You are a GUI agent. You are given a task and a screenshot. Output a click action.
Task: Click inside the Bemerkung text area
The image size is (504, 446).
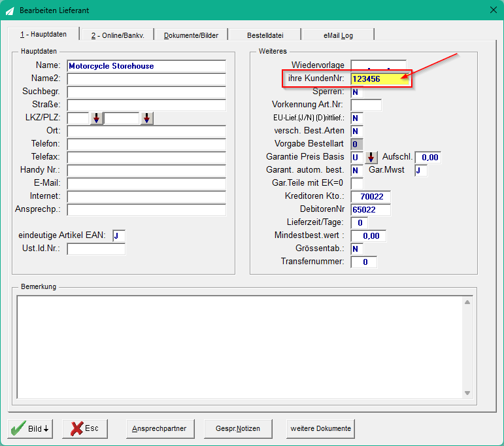(239, 347)
